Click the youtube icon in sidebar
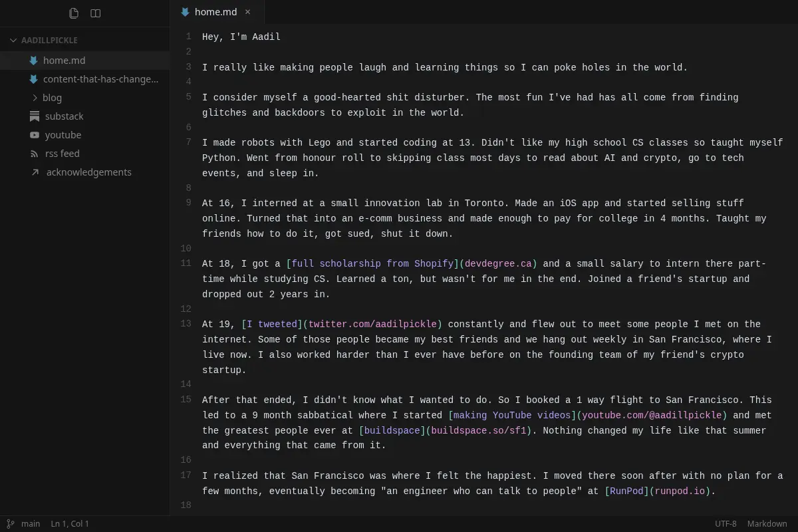 35,135
